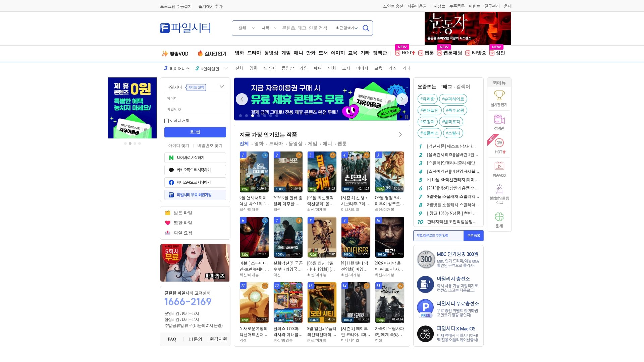644x362 pixels.
Task: Open 파일 요청 inbox icon
Action: coord(168,233)
